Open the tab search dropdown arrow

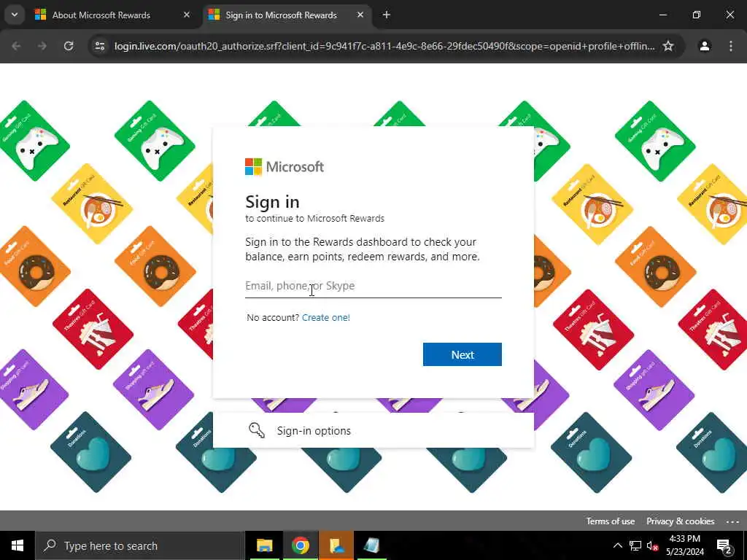tap(15, 15)
